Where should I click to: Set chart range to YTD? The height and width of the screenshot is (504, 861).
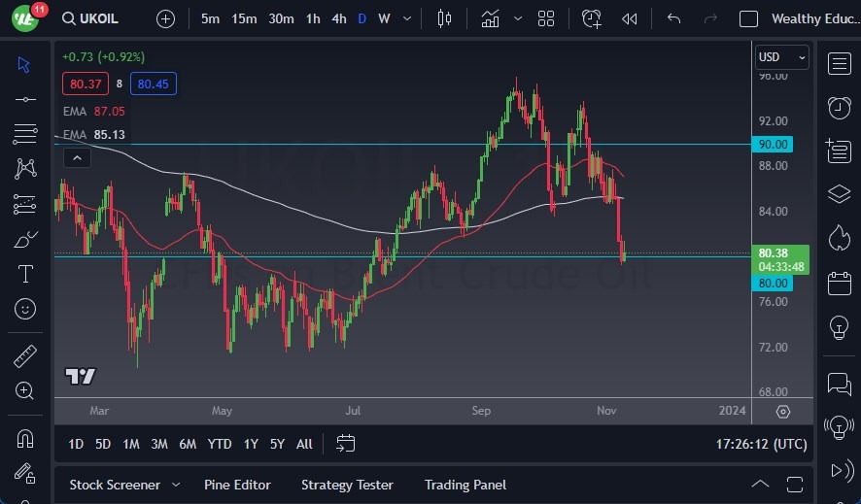click(x=220, y=444)
